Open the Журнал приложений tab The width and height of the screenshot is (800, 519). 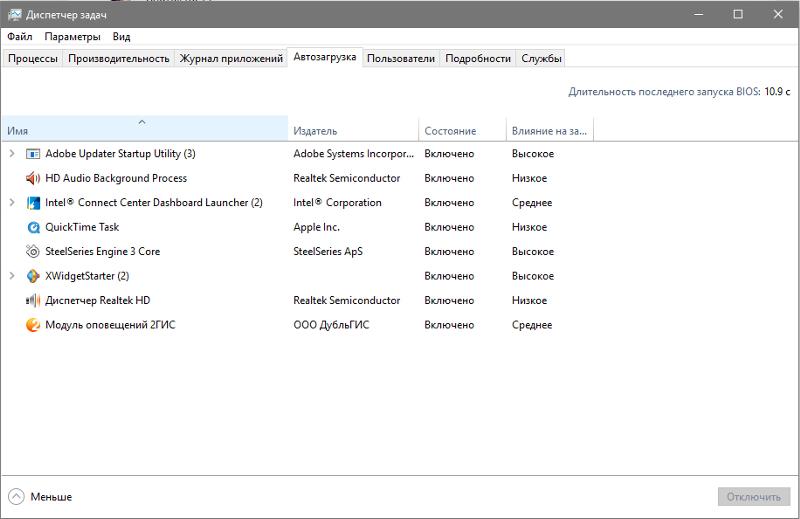click(x=231, y=58)
